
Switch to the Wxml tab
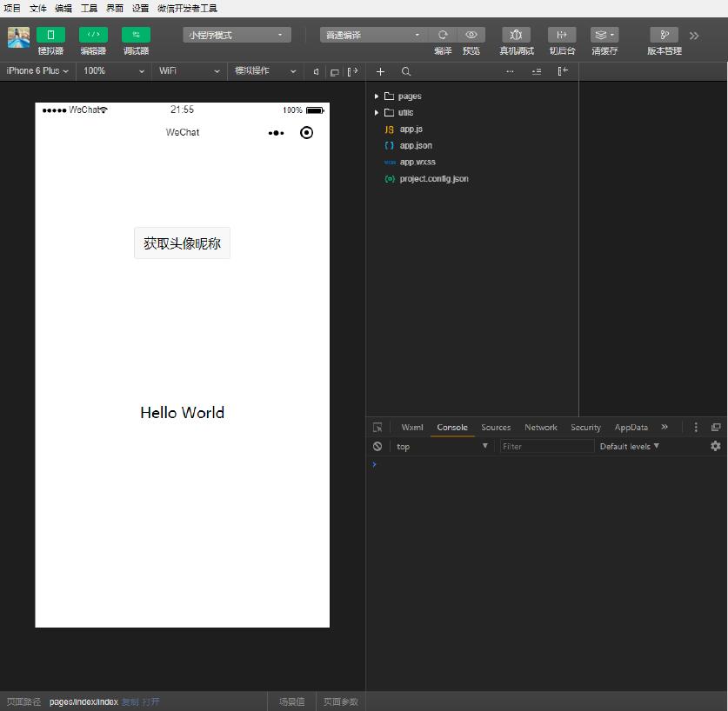[x=412, y=428]
